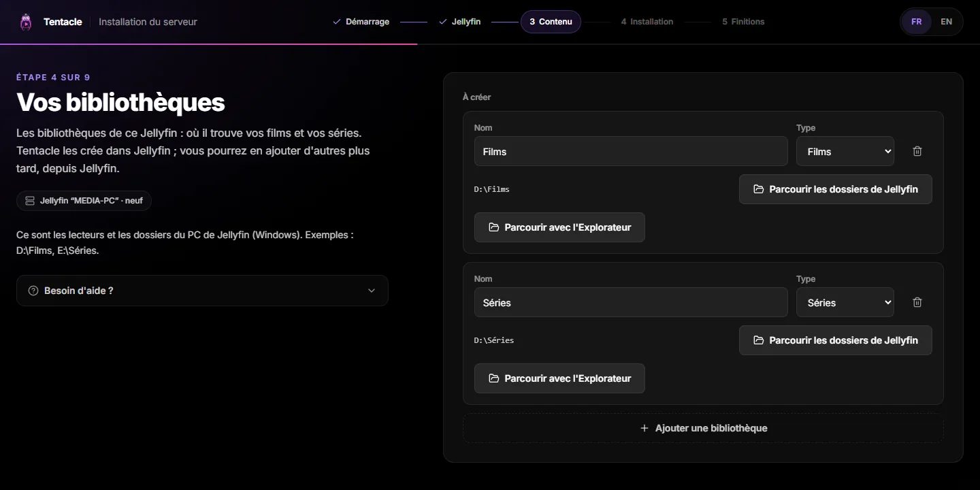Click the D:\Séries path text
Image resolution: width=980 pixels, height=490 pixels.
494,340
